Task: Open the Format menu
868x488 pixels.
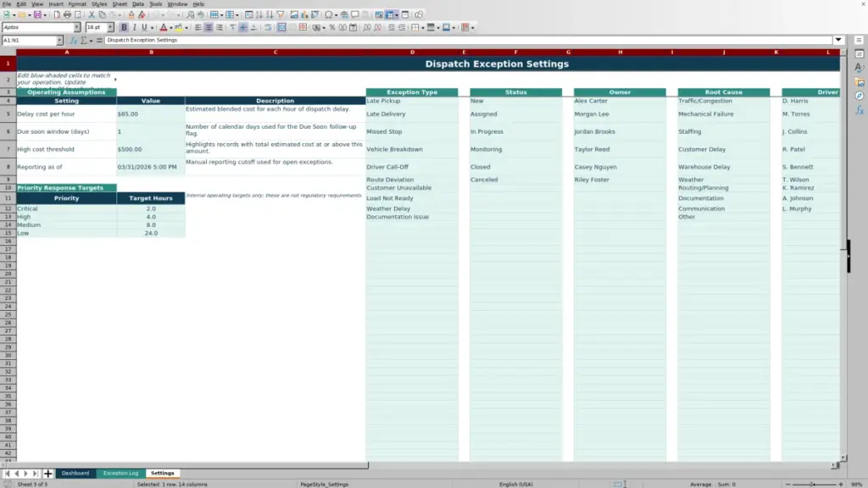Action: coord(77,4)
